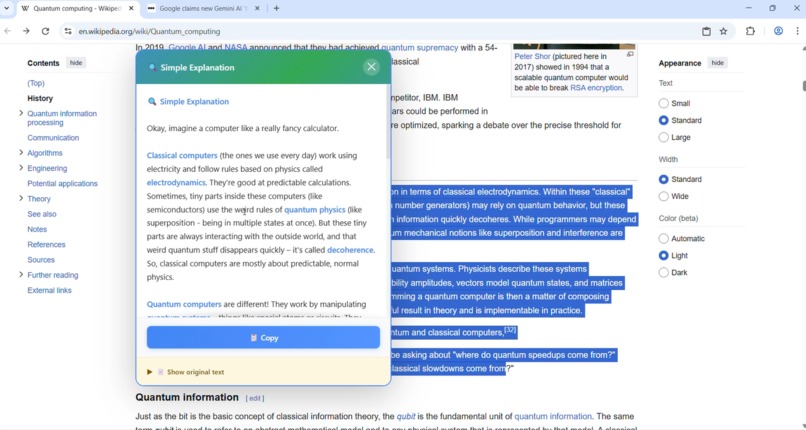Expand Show original text disclosure triangle
The width and height of the screenshot is (806, 430).
point(150,372)
